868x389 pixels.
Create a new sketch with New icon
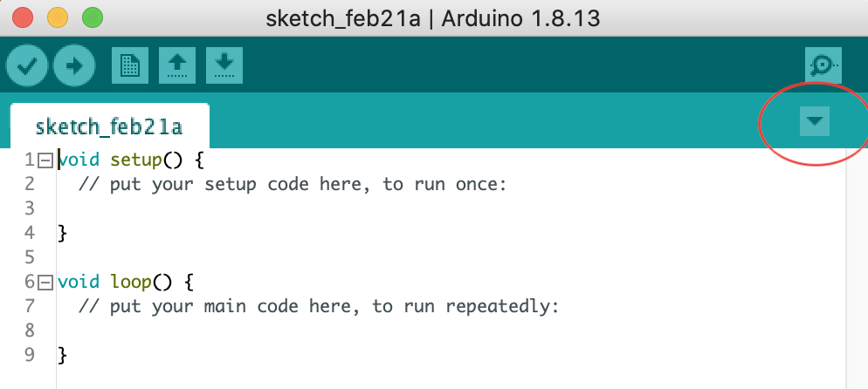click(x=130, y=65)
